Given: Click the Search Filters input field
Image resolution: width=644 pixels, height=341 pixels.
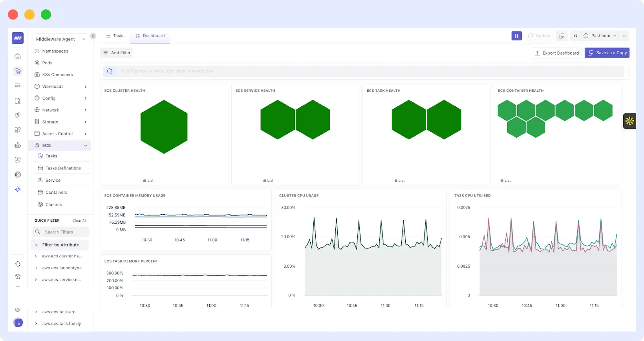Looking at the screenshot, I should point(60,232).
